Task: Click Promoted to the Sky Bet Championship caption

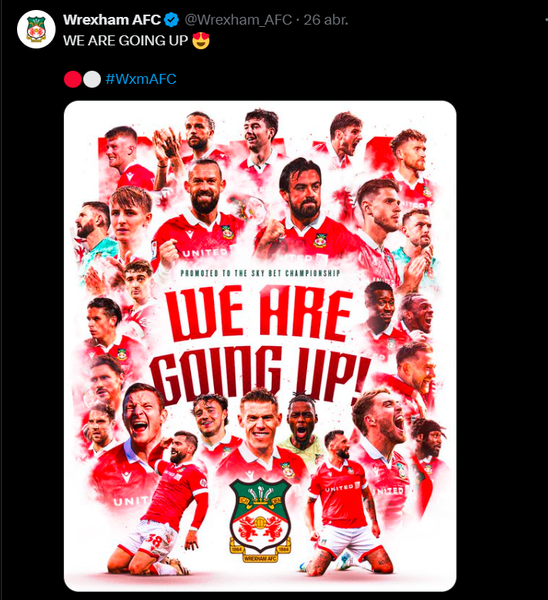Action: pyautogui.click(x=260, y=273)
